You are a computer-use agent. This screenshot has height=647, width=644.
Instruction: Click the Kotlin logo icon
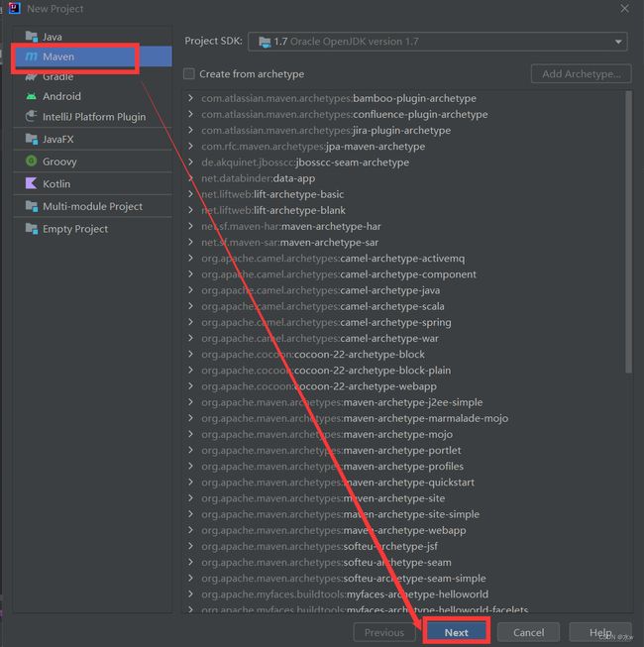tap(32, 183)
